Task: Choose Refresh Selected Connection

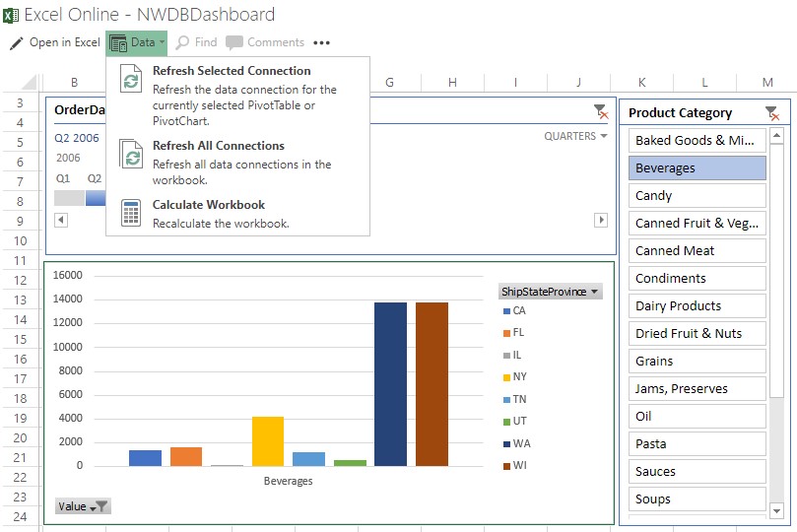Action: click(237, 95)
